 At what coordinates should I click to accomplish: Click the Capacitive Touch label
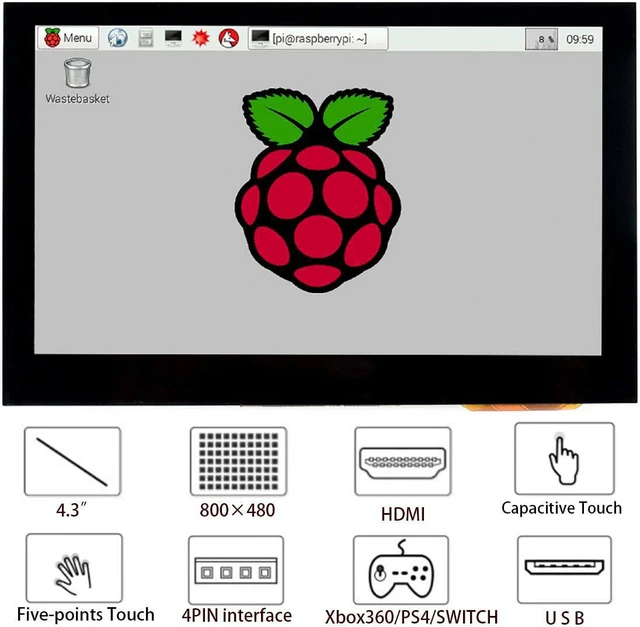(562, 508)
